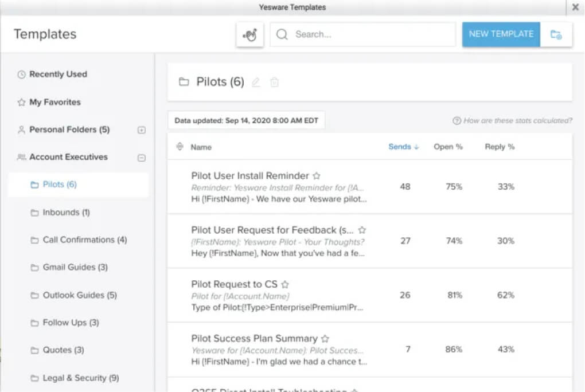Open Pilot Request to CS template
Viewport: 585px width, 392px height.
(x=235, y=284)
